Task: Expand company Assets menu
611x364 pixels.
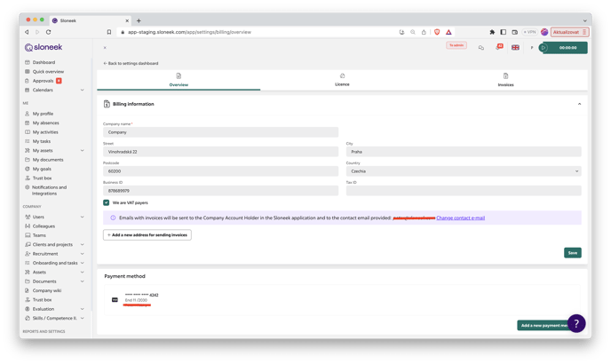Action: 83,273
